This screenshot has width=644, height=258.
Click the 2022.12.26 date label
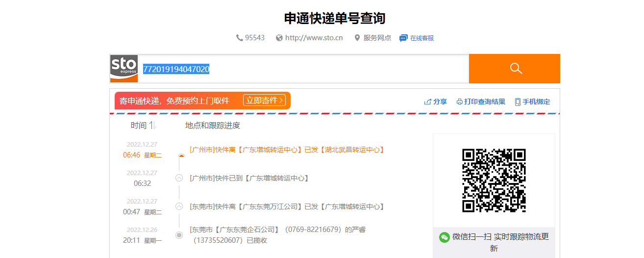pos(142,230)
